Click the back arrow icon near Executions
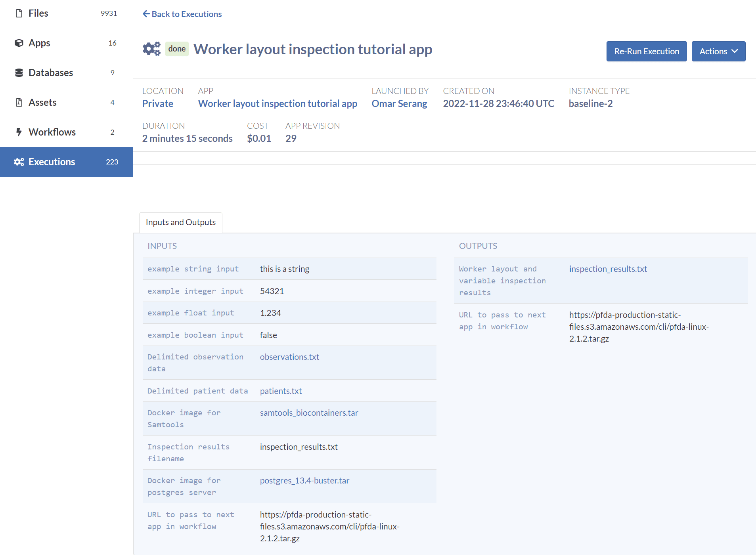 click(x=146, y=14)
